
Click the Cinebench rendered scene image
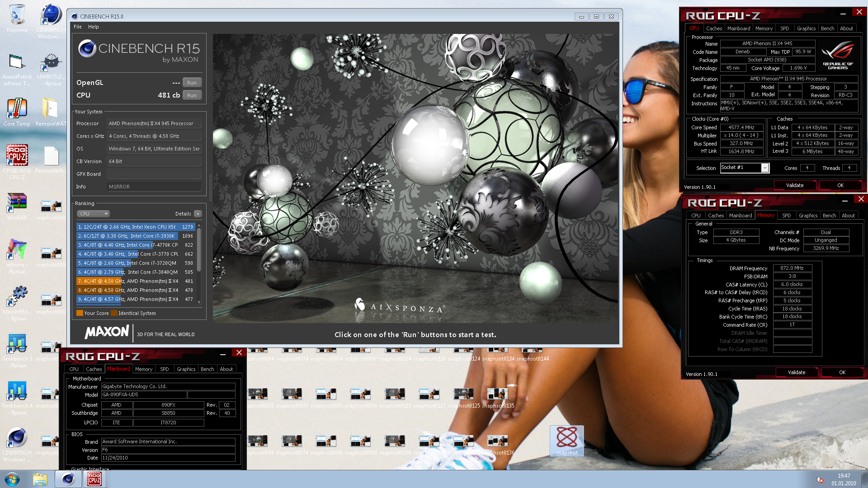[x=415, y=178]
